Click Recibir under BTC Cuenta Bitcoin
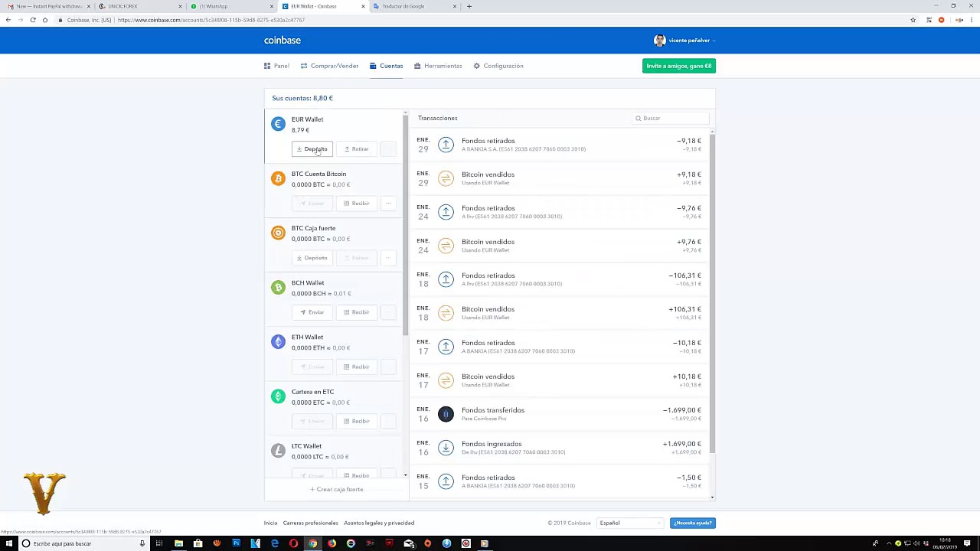Screen dimensions: 980x551 [356, 204]
